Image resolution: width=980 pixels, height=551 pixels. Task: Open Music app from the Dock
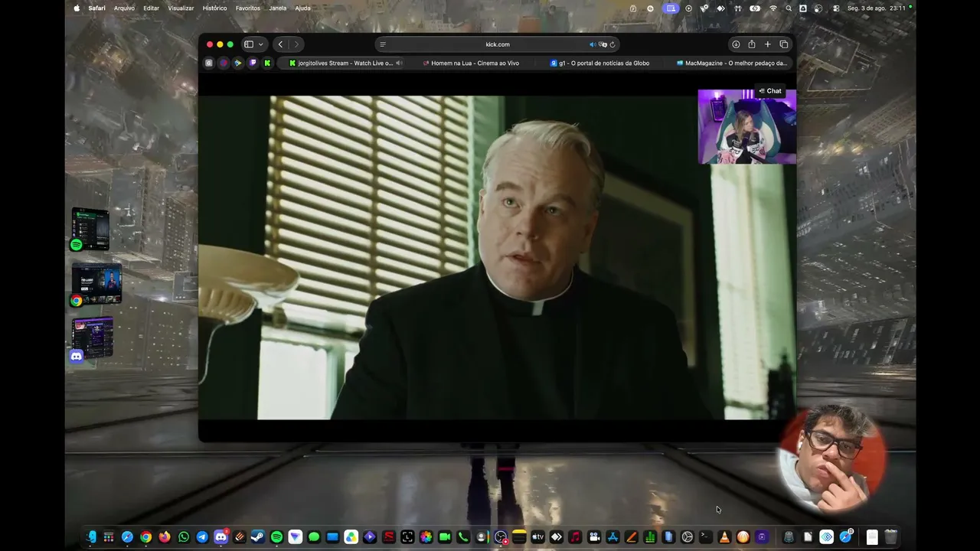click(575, 537)
